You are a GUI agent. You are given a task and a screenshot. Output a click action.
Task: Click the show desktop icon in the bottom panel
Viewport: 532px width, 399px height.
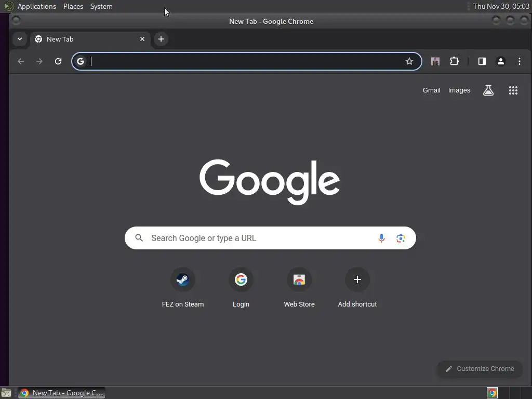pyautogui.click(x=6, y=393)
